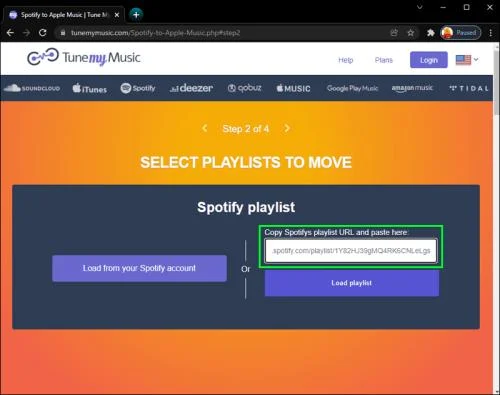Click the Step 2 of 4 text

click(246, 129)
